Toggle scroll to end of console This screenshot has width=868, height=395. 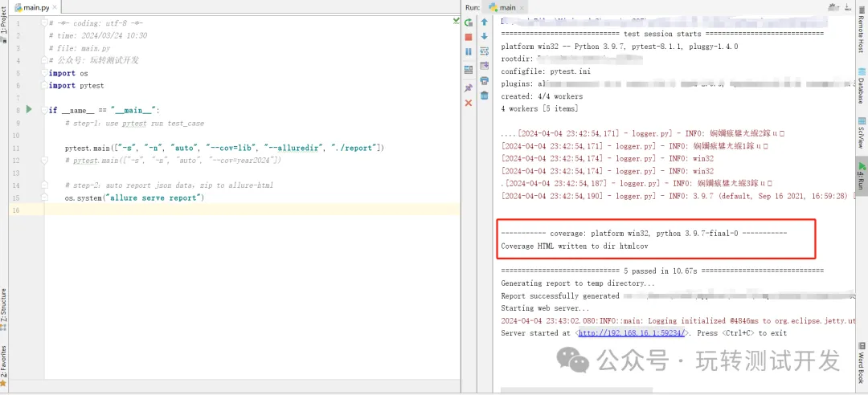tap(485, 66)
